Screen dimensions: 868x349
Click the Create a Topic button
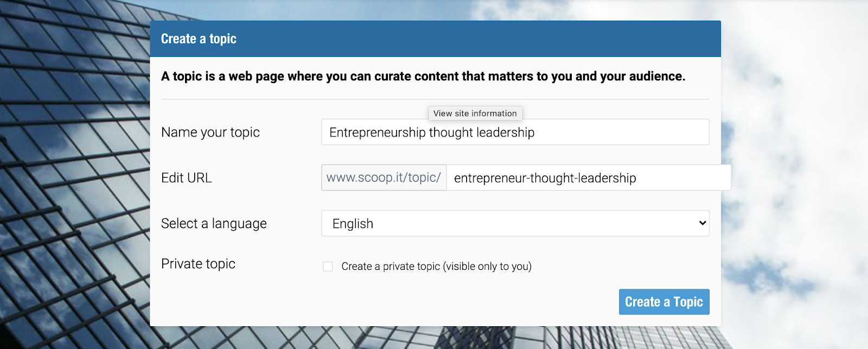664,302
